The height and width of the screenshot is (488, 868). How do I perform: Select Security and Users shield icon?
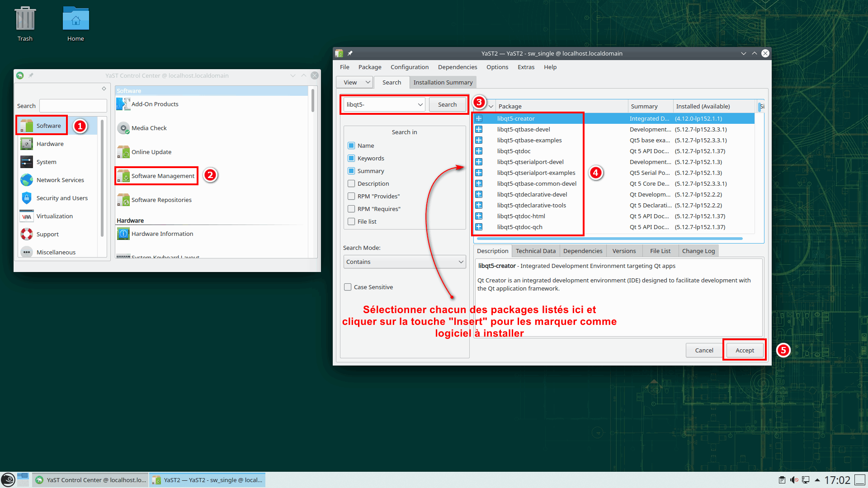click(27, 198)
